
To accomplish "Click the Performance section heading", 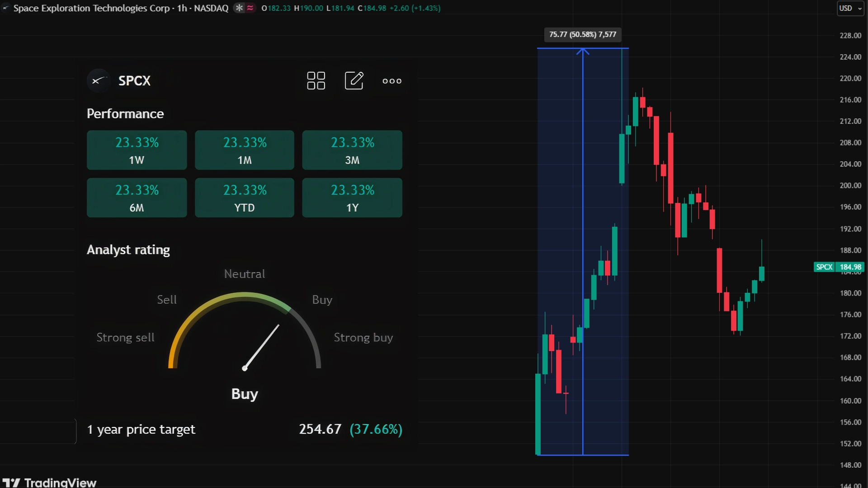I will 125,113.
